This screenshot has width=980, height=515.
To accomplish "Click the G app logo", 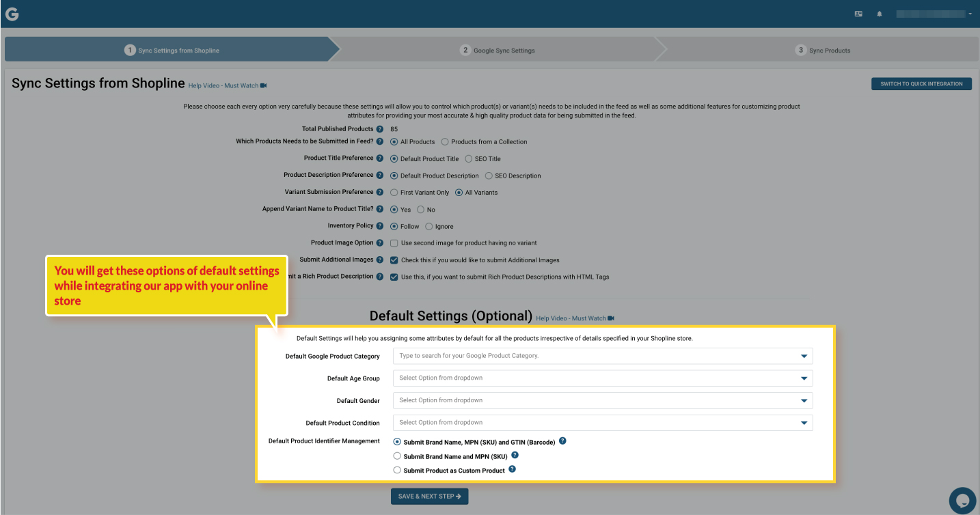I will click(12, 14).
